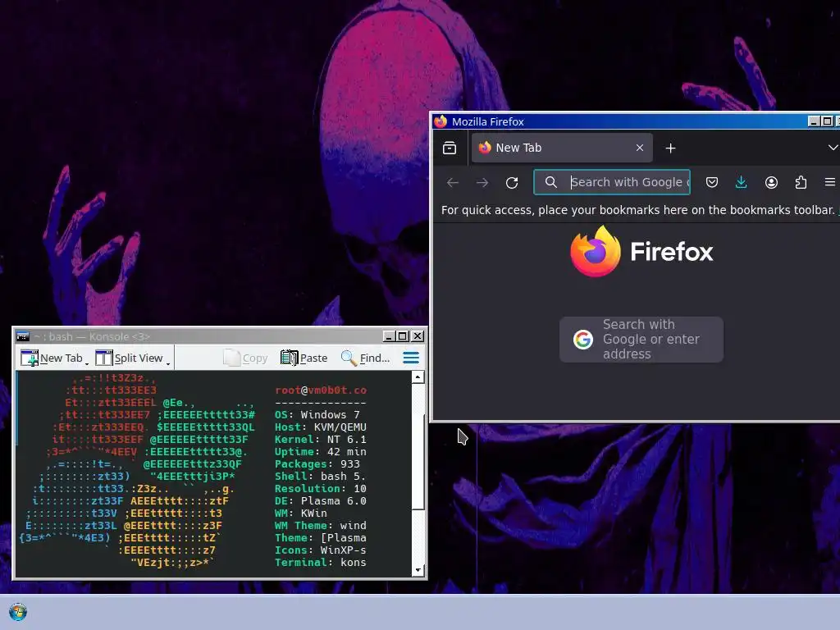Image resolution: width=840 pixels, height=630 pixels.
Task: Click the 'DE: Plasma 6.0' line
Action: pos(321,501)
